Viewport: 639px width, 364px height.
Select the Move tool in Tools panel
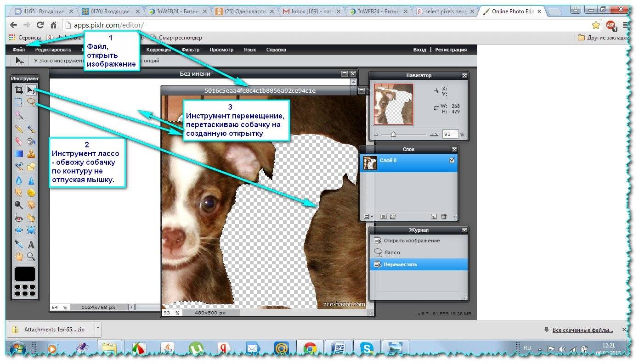[31, 90]
